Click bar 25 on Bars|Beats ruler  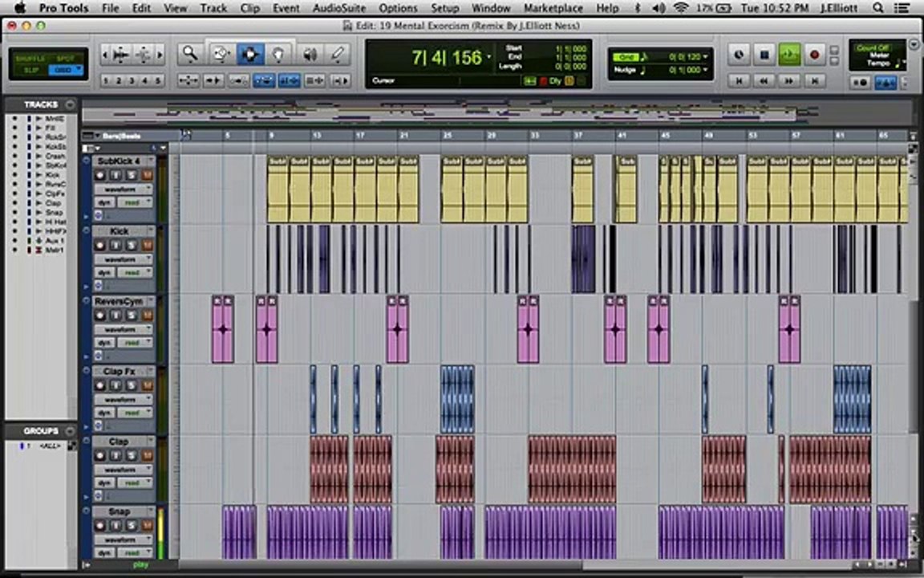click(x=448, y=136)
